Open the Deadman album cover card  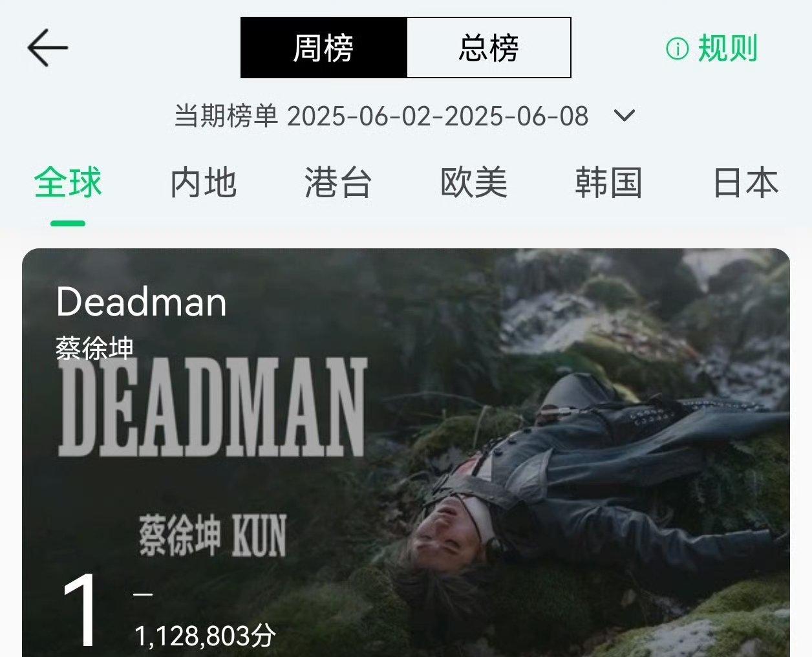click(406, 453)
